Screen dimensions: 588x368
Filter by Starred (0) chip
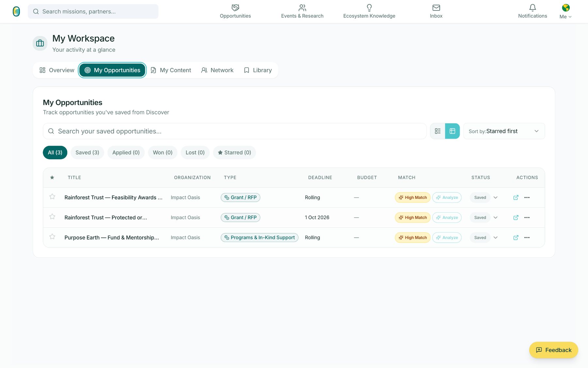click(x=234, y=152)
